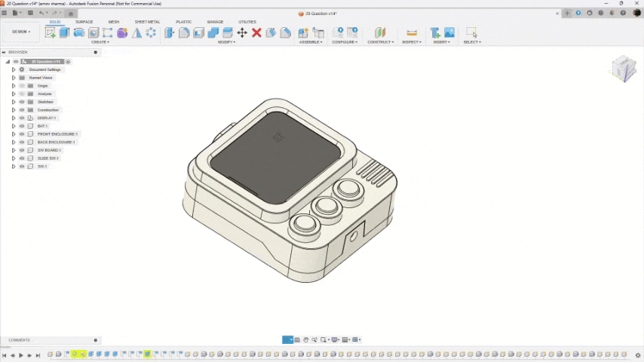Click the Insert Image icon
This screenshot has height=362, width=644.
coord(449,32)
